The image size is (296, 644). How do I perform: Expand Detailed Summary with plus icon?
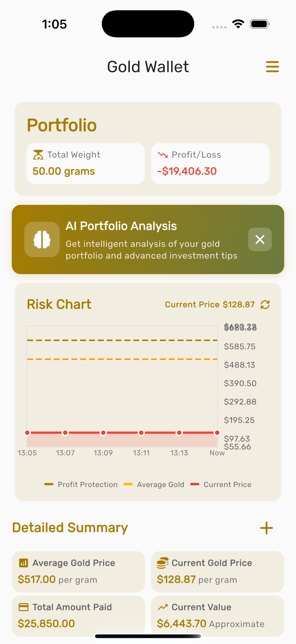coord(266,528)
